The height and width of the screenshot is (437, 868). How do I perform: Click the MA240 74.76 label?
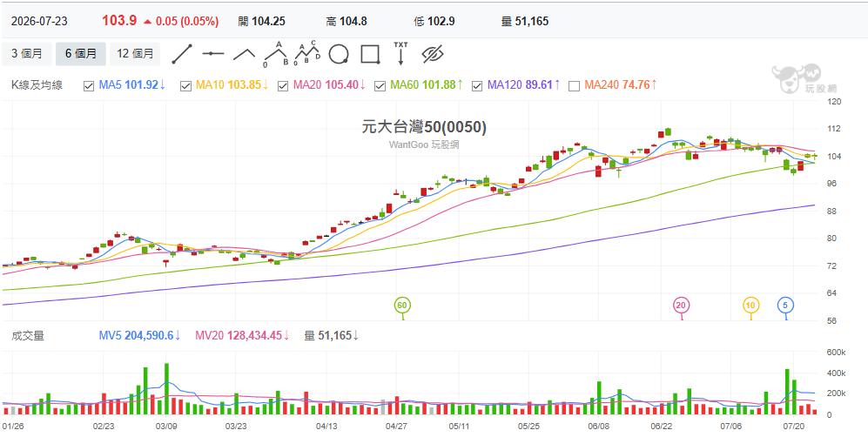pos(621,85)
